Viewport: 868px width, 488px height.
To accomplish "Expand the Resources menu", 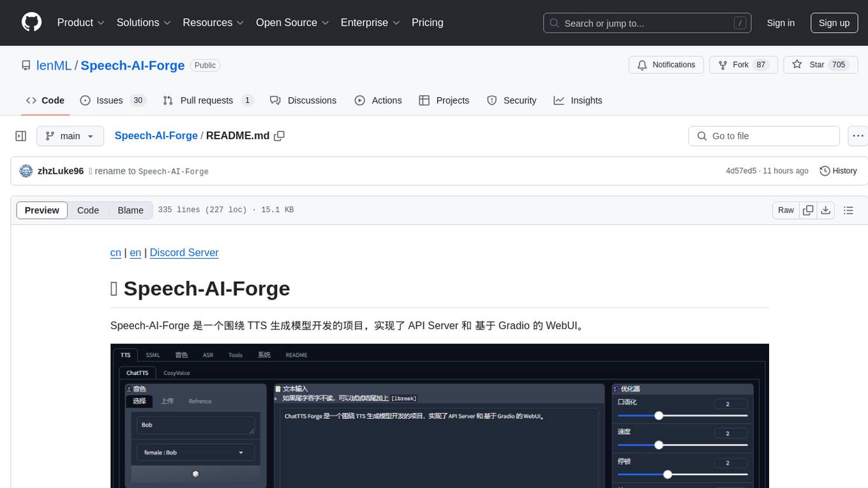I will pos(213,22).
